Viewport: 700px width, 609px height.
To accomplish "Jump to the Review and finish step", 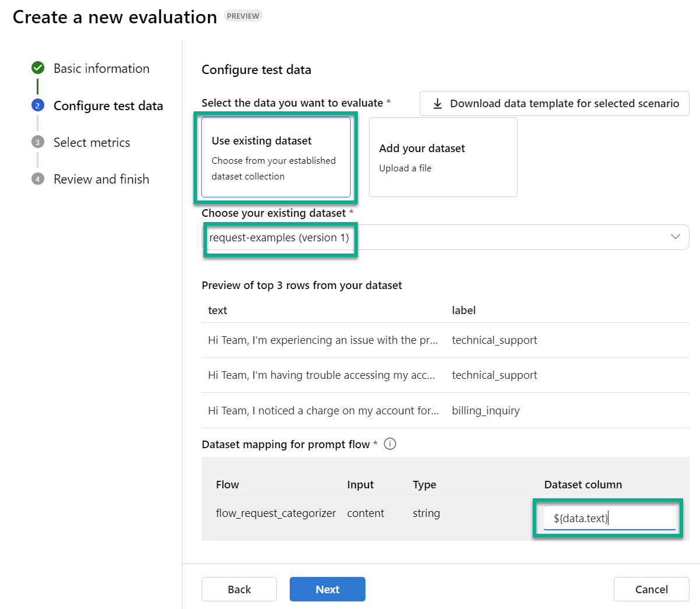I will coord(101,179).
